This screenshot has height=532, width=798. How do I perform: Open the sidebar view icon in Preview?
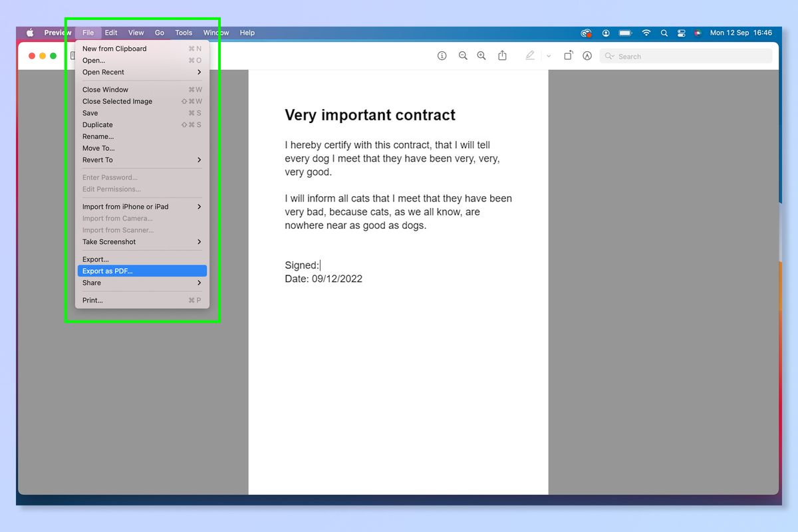(x=73, y=56)
